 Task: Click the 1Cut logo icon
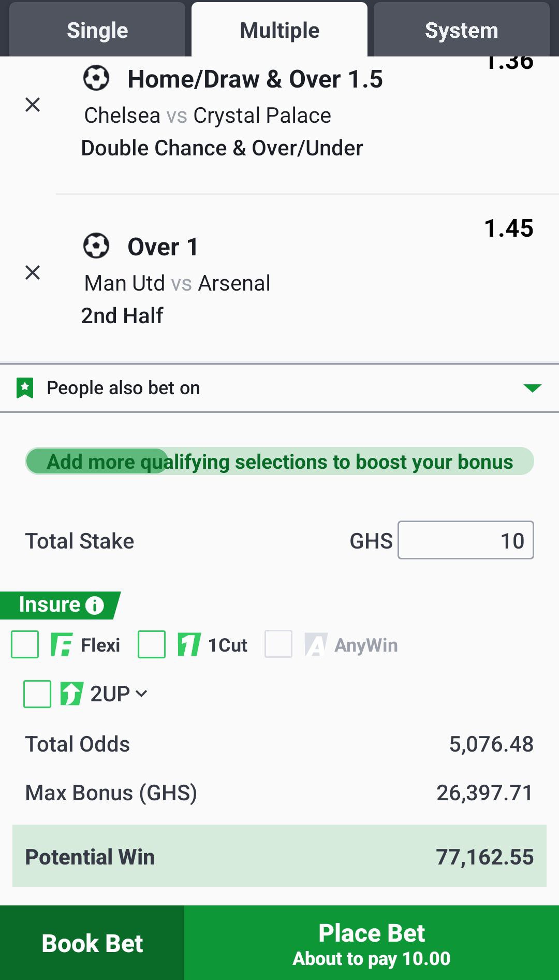point(189,645)
